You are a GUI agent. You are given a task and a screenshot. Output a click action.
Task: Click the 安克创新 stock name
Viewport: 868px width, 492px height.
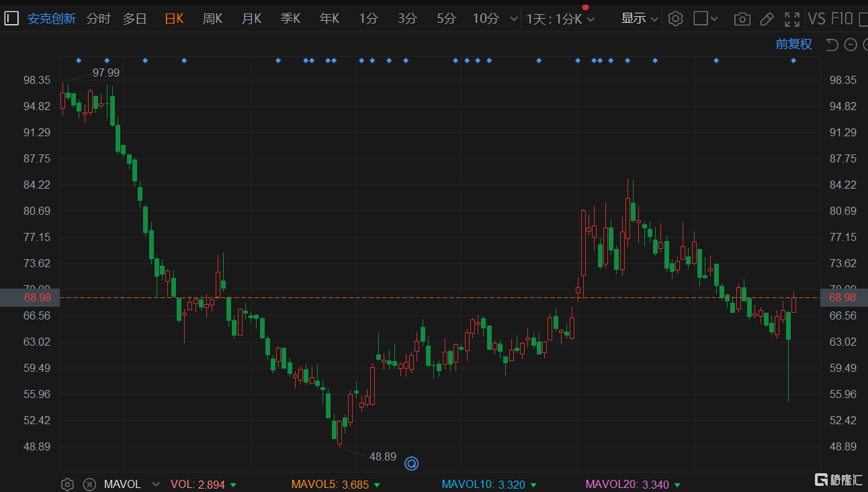click(52, 19)
